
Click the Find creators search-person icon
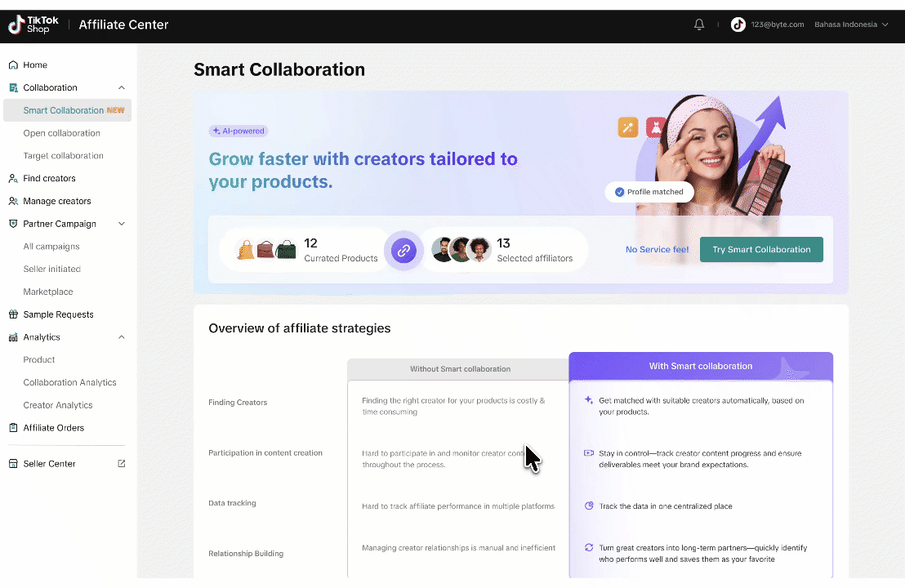[x=13, y=178]
